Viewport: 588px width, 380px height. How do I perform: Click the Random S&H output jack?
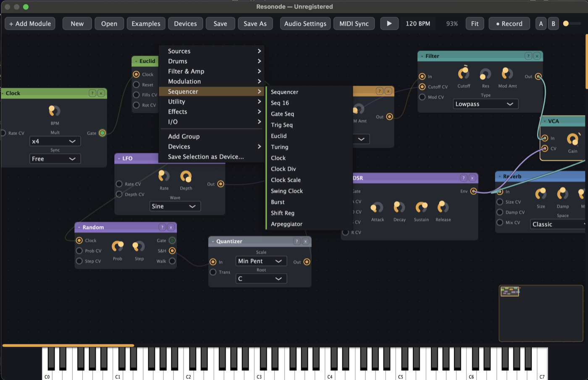pos(172,251)
